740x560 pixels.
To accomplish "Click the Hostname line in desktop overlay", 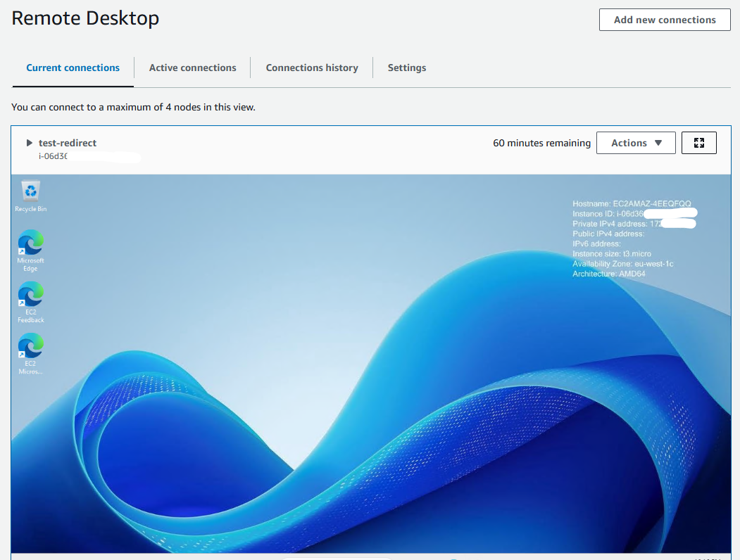I will pos(632,203).
